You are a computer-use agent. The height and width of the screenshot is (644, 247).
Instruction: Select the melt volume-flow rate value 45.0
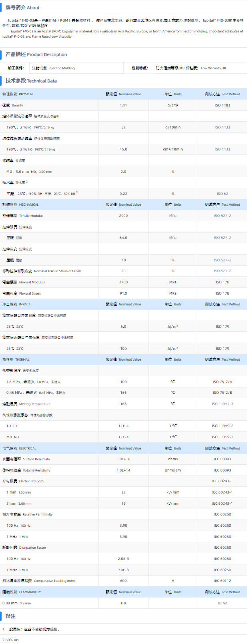(x=123, y=149)
